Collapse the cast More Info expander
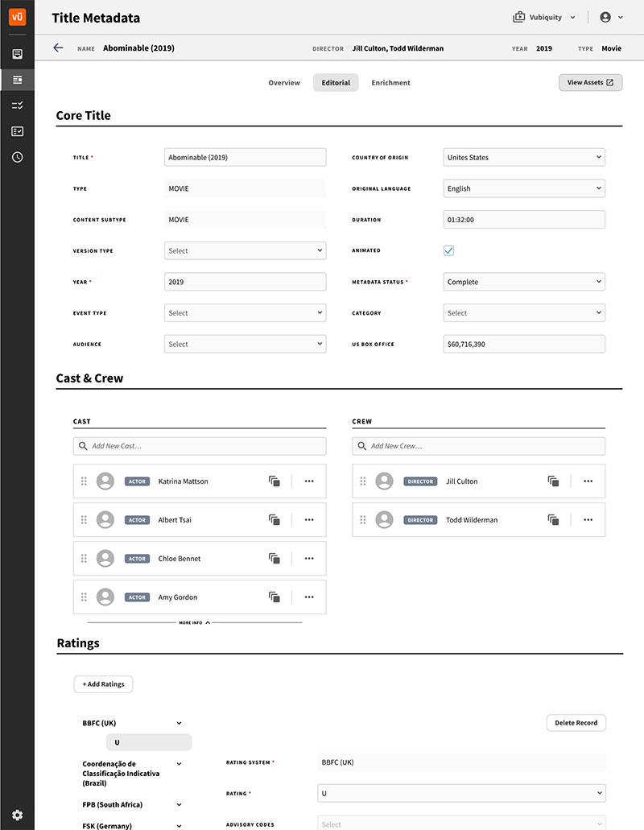The width and height of the screenshot is (644, 830). coord(194,622)
